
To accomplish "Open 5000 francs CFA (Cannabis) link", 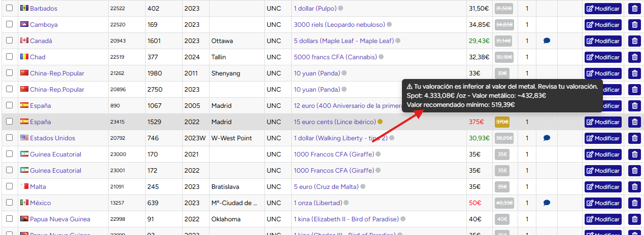I will coord(335,57).
